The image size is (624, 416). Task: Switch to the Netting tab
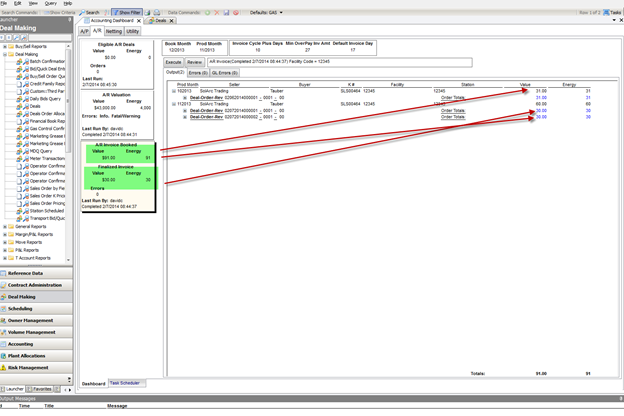point(114,31)
